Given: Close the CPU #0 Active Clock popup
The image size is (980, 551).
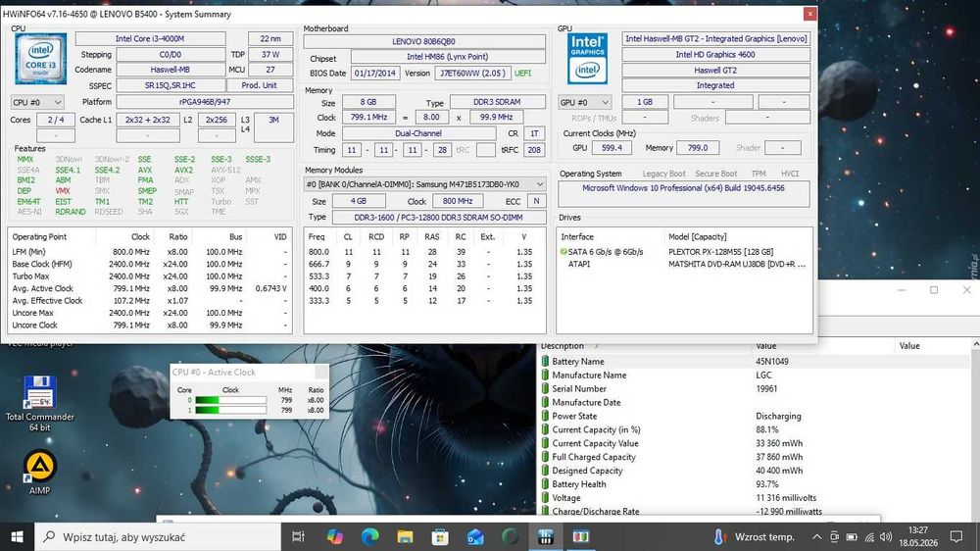Looking at the screenshot, I should 321,373.
